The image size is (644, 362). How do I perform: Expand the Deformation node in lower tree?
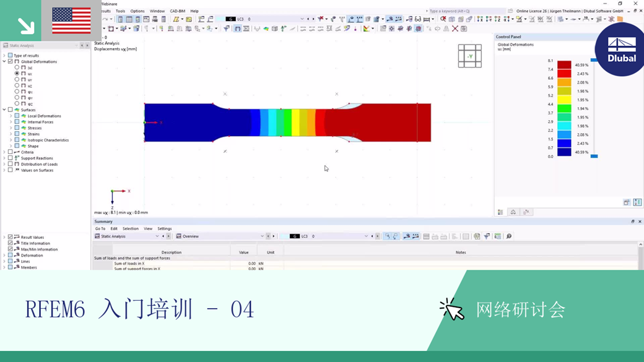(x=4, y=256)
